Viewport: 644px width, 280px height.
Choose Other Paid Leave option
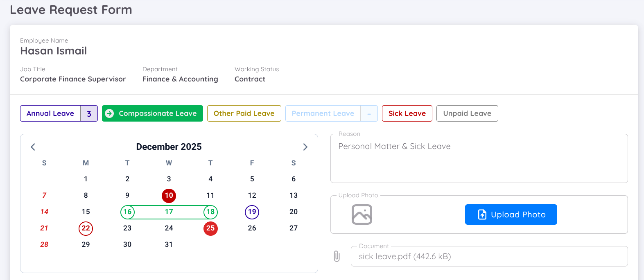[244, 113]
